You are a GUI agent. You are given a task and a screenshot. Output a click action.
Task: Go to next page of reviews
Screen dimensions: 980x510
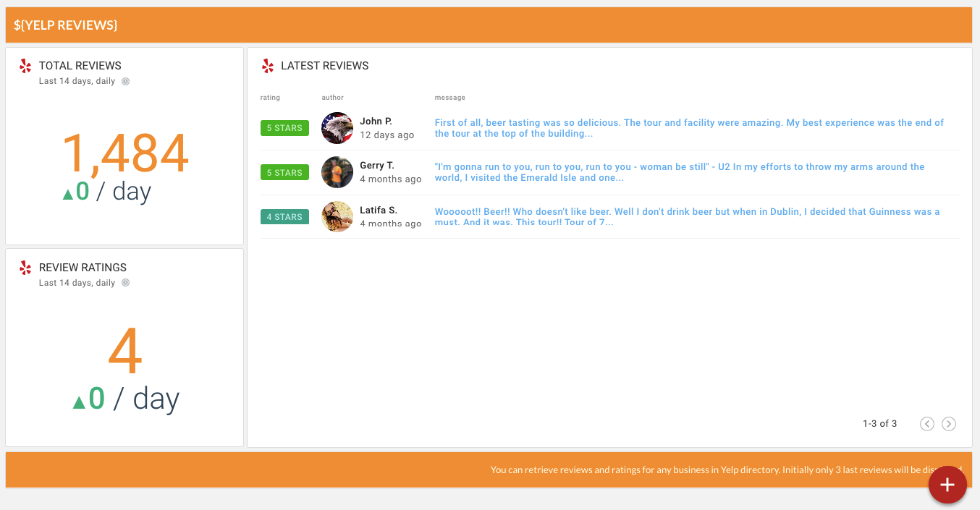coord(949,424)
